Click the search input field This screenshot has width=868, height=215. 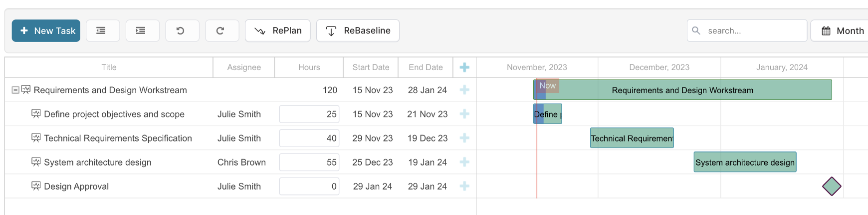coord(747,30)
